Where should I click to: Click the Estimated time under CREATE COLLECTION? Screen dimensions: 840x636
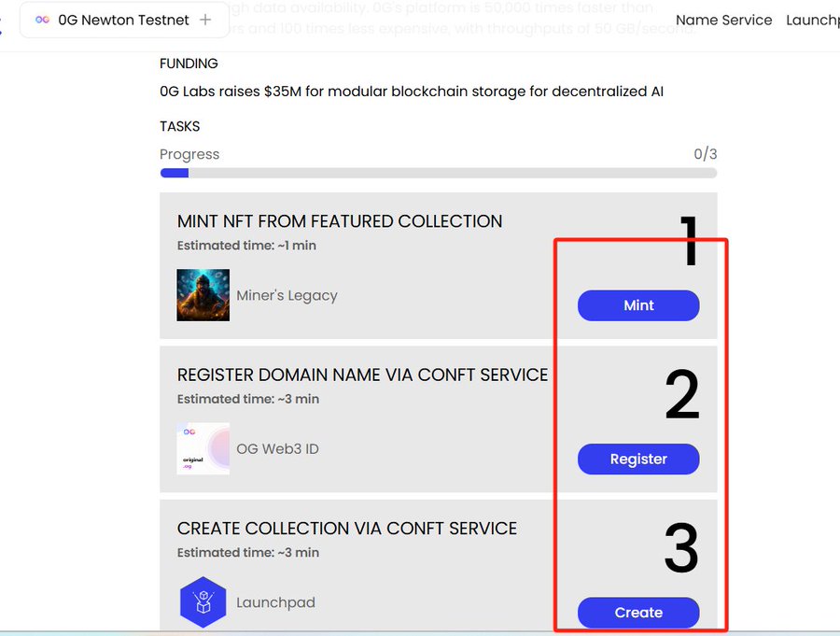pyautogui.click(x=248, y=552)
